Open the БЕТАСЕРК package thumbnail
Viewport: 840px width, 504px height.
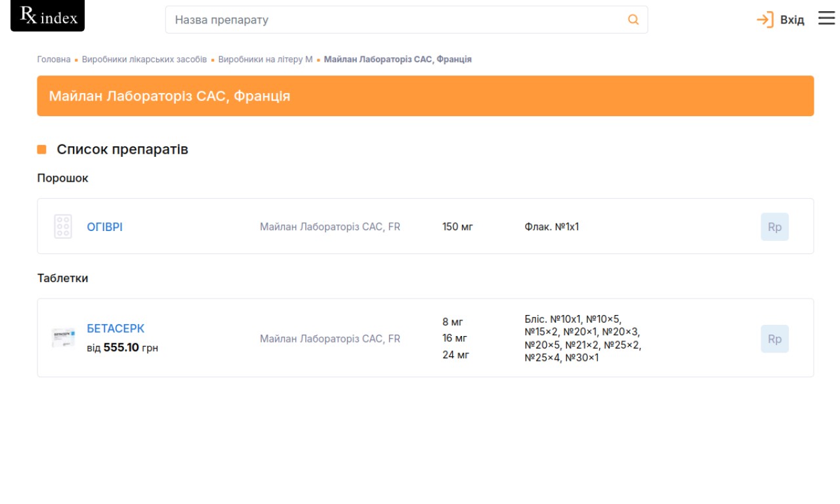[x=64, y=338]
